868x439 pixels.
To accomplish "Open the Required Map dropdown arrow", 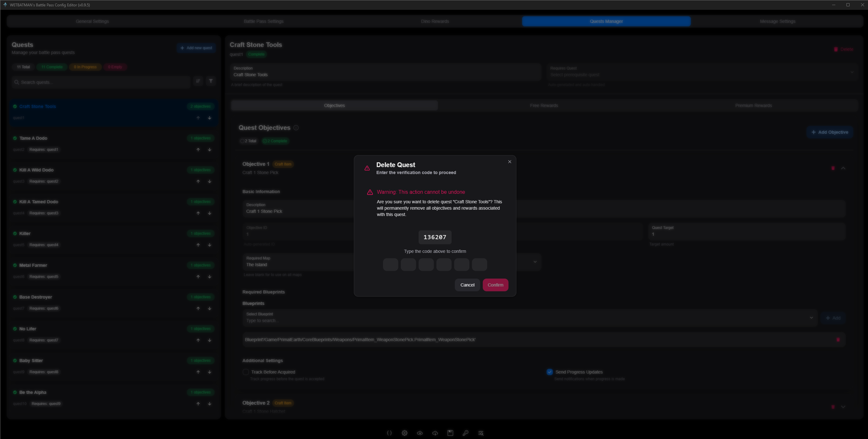I will (535, 262).
